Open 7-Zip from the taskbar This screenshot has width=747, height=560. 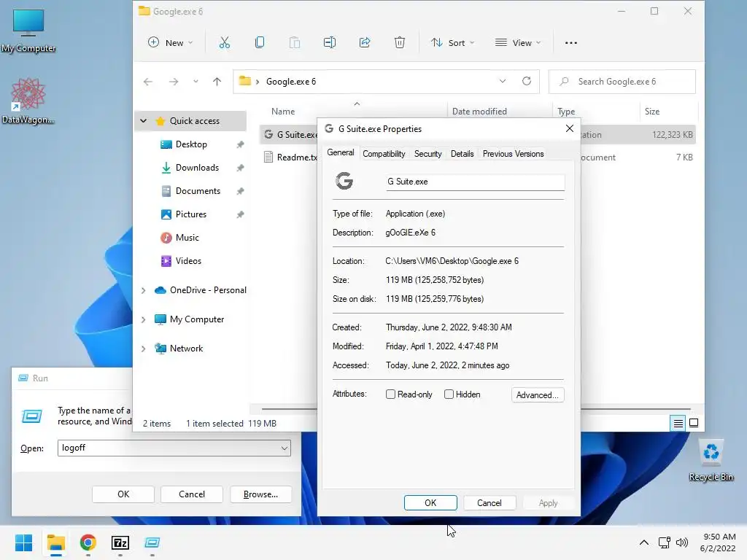120,542
